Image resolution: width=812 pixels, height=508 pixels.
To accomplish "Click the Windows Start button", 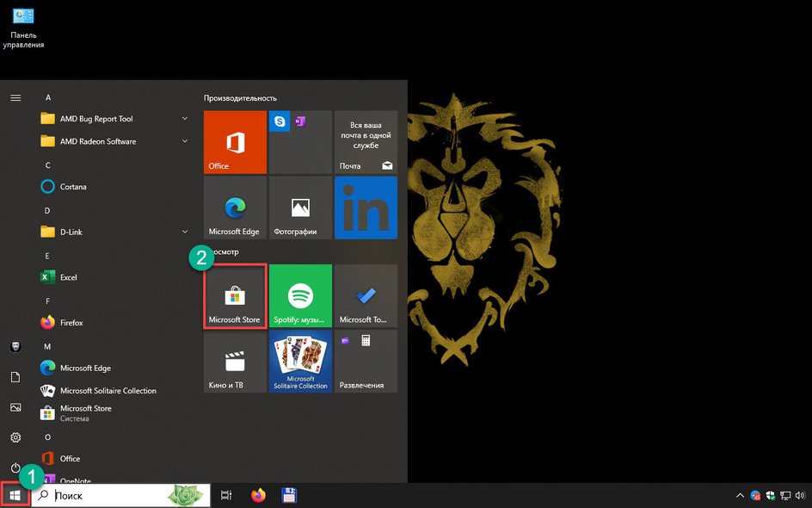I will click(15, 496).
